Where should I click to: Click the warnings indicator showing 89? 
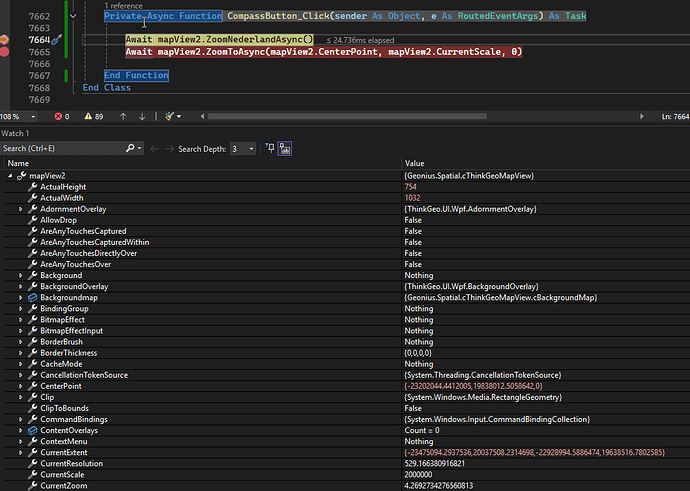tap(94, 117)
